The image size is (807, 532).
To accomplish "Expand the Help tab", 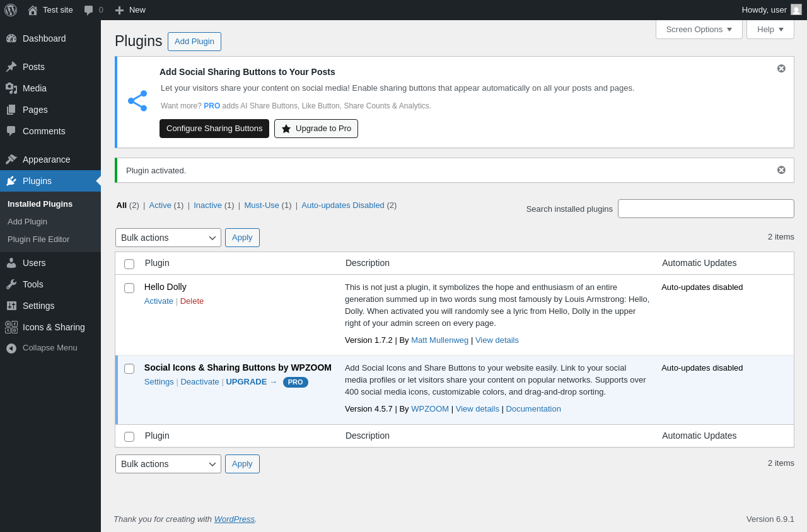I will 770,30.
